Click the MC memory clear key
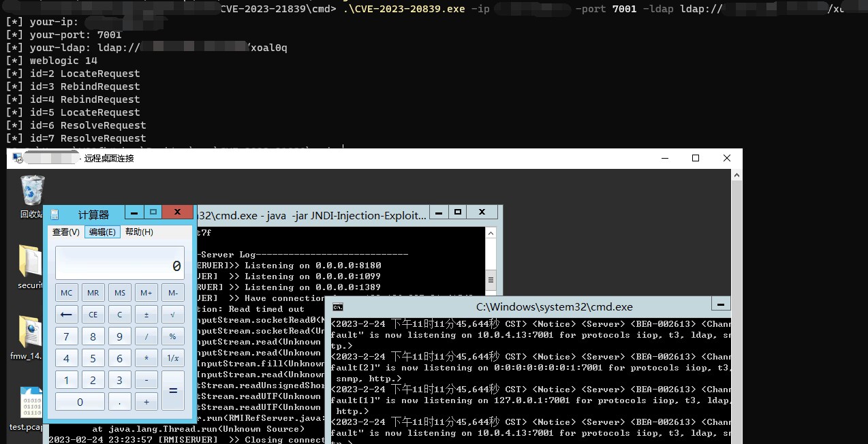This screenshot has height=444, width=868. [66, 293]
